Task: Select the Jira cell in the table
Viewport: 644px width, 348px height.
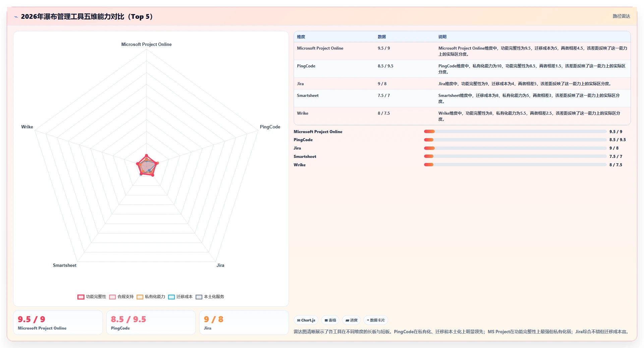Action: click(300, 84)
